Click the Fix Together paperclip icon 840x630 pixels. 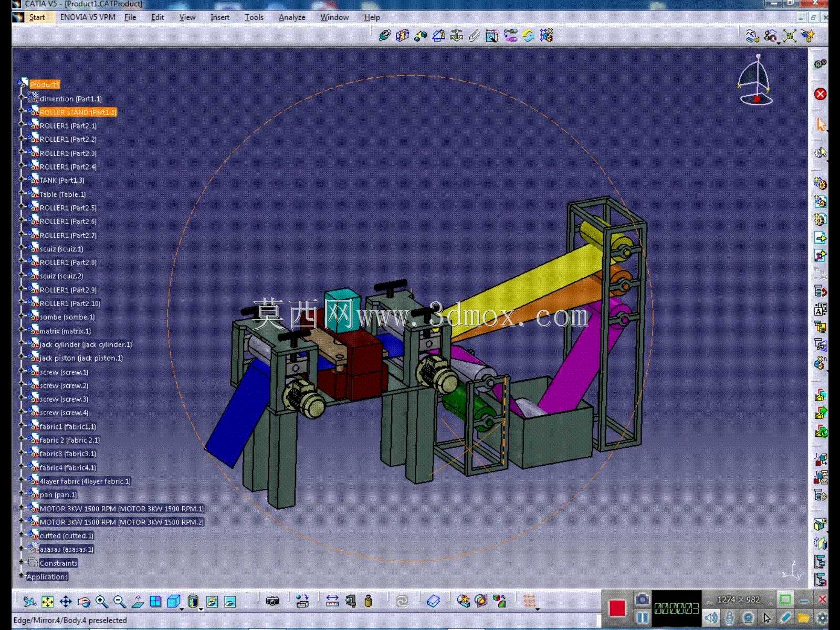click(475, 36)
